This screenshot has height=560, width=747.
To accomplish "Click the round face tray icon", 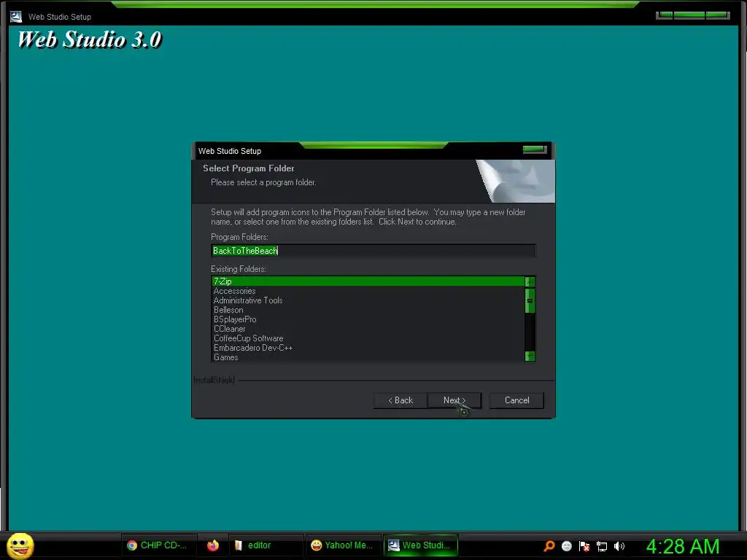I will (566, 546).
